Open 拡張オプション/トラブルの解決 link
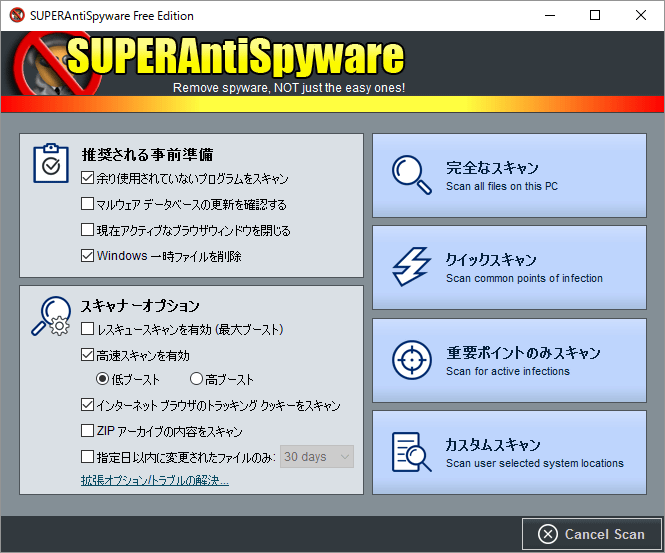The image size is (665, 553). 155,480
